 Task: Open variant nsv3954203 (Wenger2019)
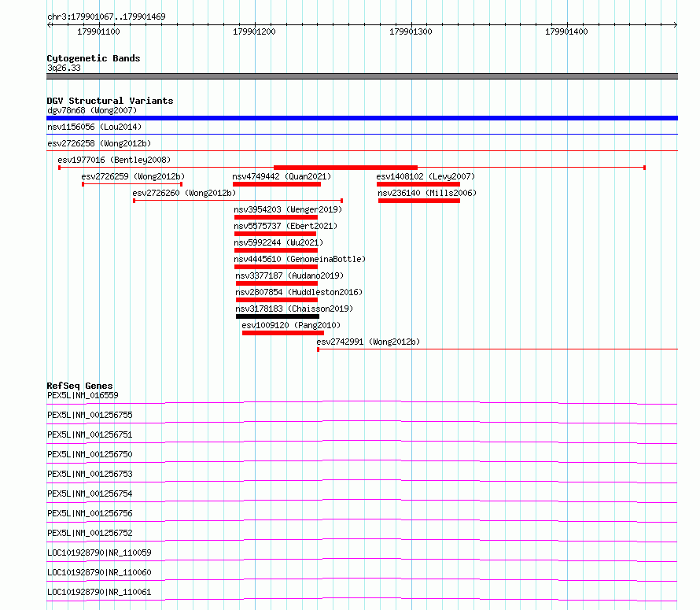coord(288,209)
